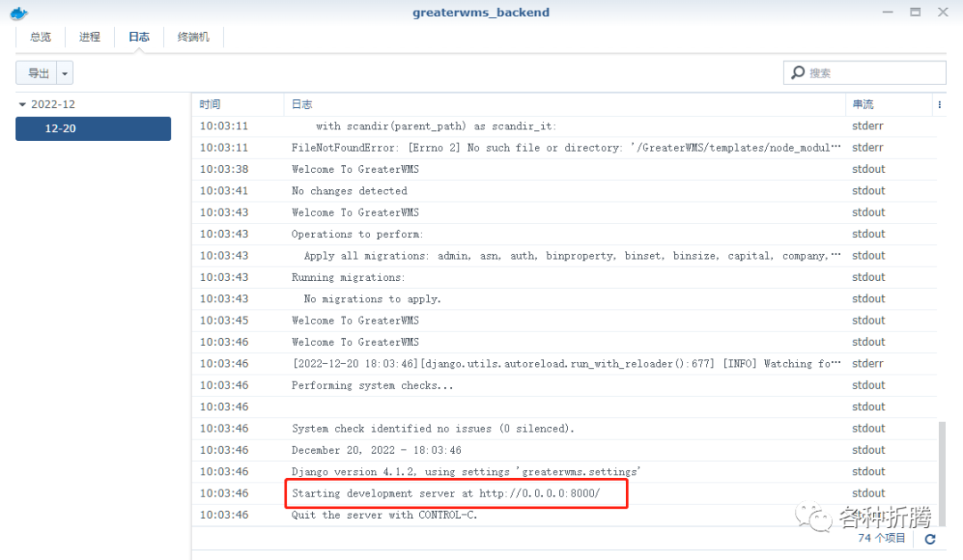The height and width of the screenshot is (560, 963).
Task: Sort by the 日志 column header
Action: pos(564,104)
